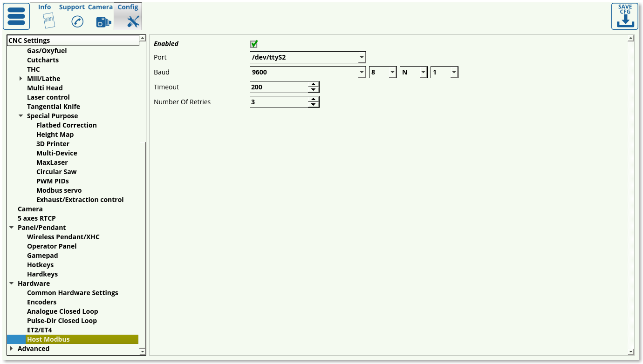Disable the Enabled checkbox
The image size is (643, 364).
click(x=254, y=44)
